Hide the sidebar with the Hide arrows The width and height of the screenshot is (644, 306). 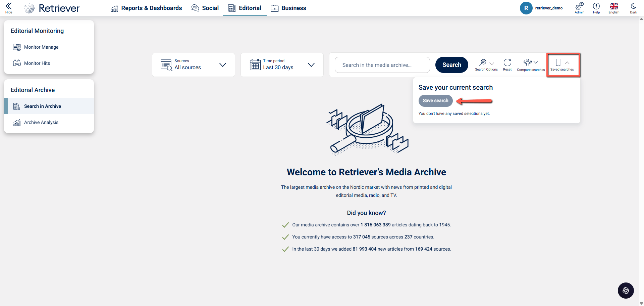(9, 8)
